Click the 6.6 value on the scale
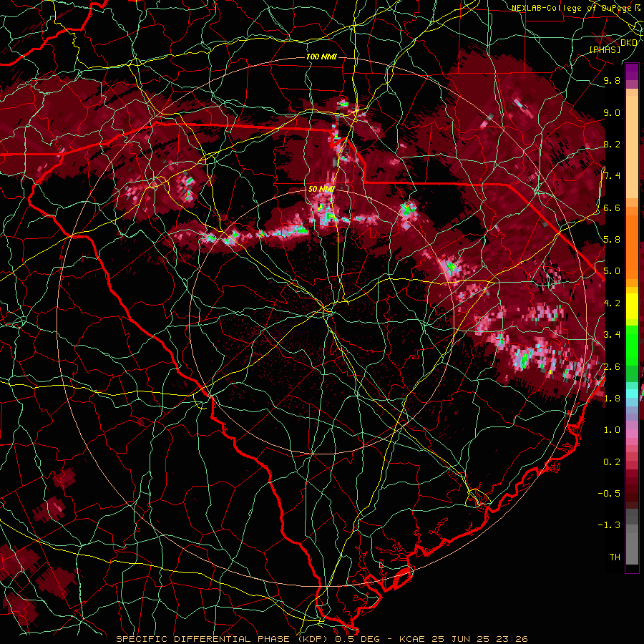The image size is (644, 644). [612, 208]
